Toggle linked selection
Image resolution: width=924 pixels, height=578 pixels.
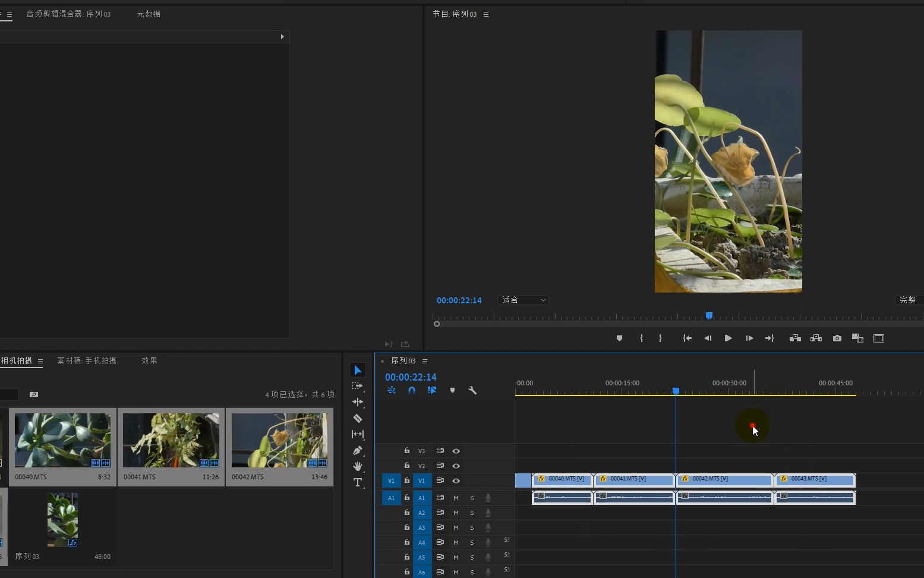tap(432, 391)
